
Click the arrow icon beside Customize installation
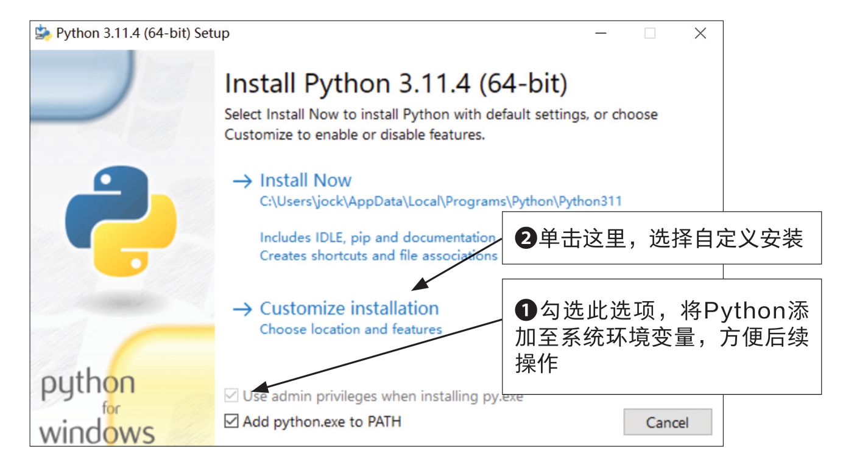pos(242,309)
